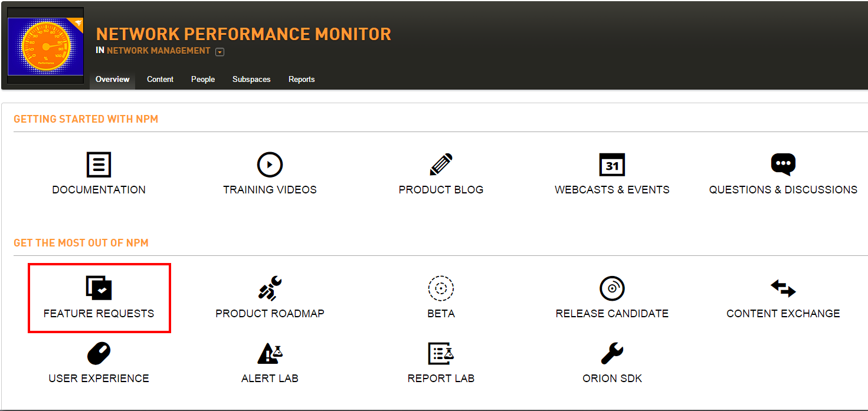The image size is (868, 411).
Task: Click the BETA text label
Action: (441, 314)
